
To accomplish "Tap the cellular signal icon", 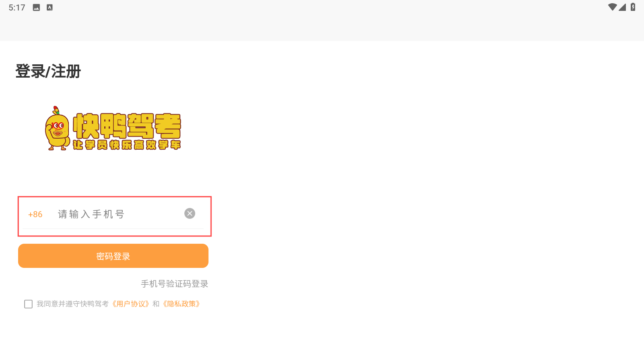I will point(622,7).
